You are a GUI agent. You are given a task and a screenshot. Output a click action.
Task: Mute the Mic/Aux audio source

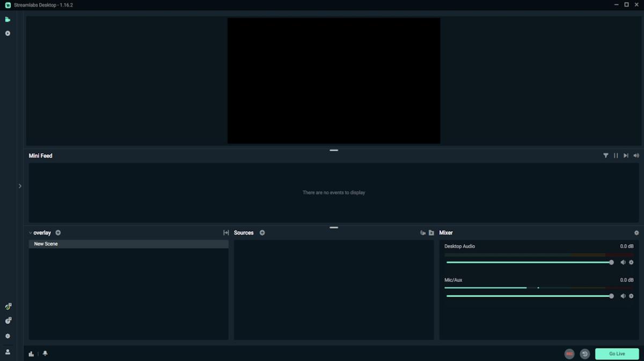623,296
